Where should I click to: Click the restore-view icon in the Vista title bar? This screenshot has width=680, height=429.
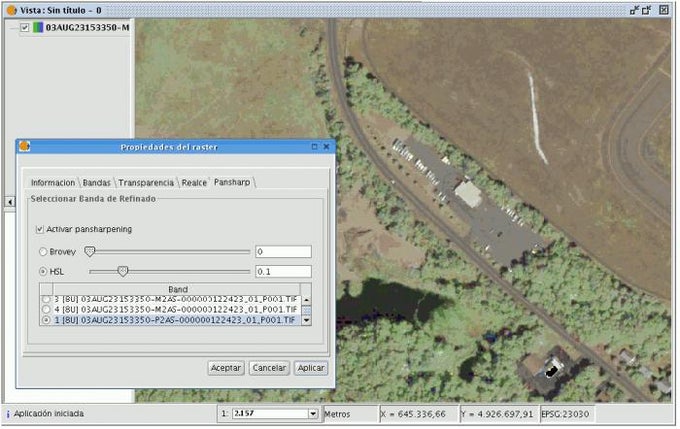coord(646,10)
